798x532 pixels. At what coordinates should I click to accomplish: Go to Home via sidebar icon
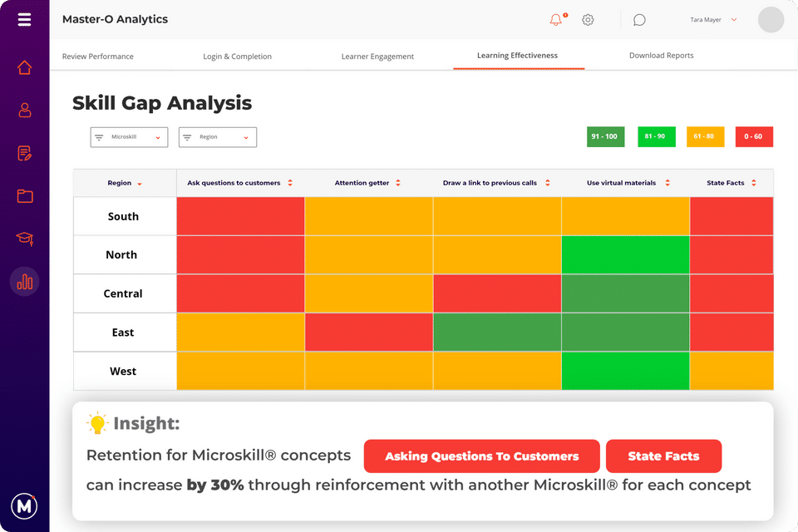click(24, 67)
